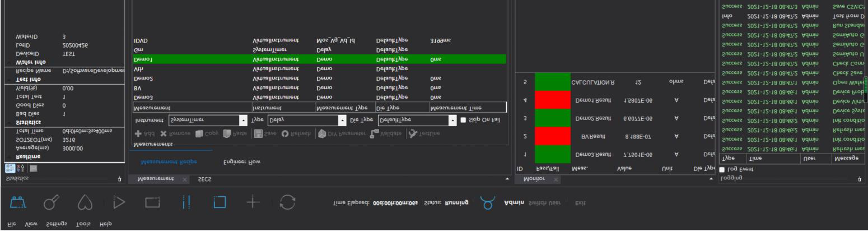This screenshot has height=231, width=868.
Task: Click Testline in the Measurements toolbar
Action: click(x=426, y=133)
